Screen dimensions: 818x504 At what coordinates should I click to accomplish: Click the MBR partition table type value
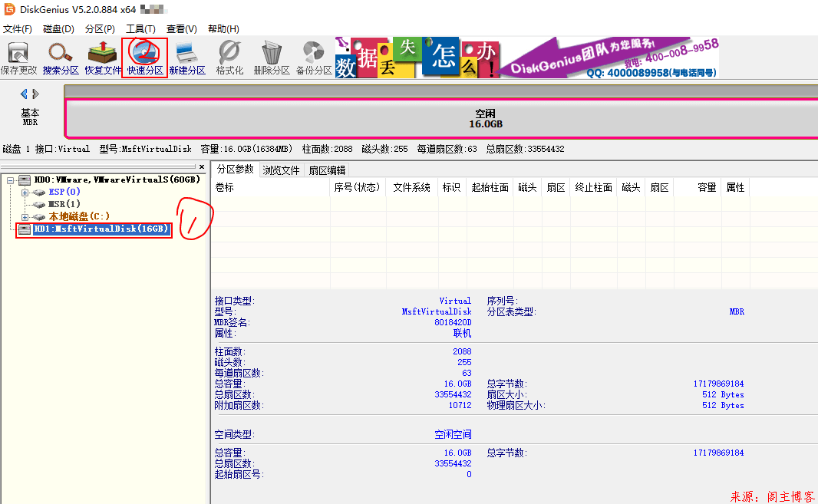point(737,311)
